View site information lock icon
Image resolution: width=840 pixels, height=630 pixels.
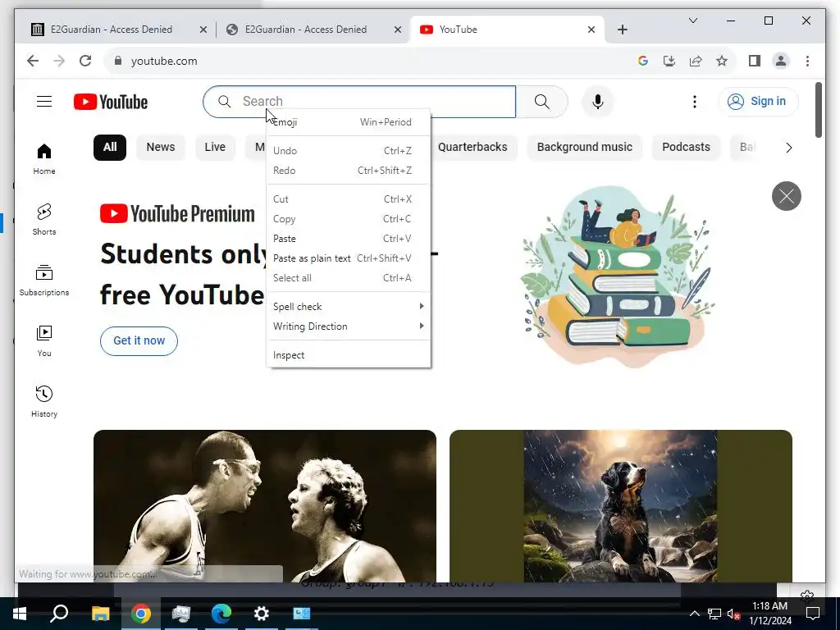coord(118,61)
